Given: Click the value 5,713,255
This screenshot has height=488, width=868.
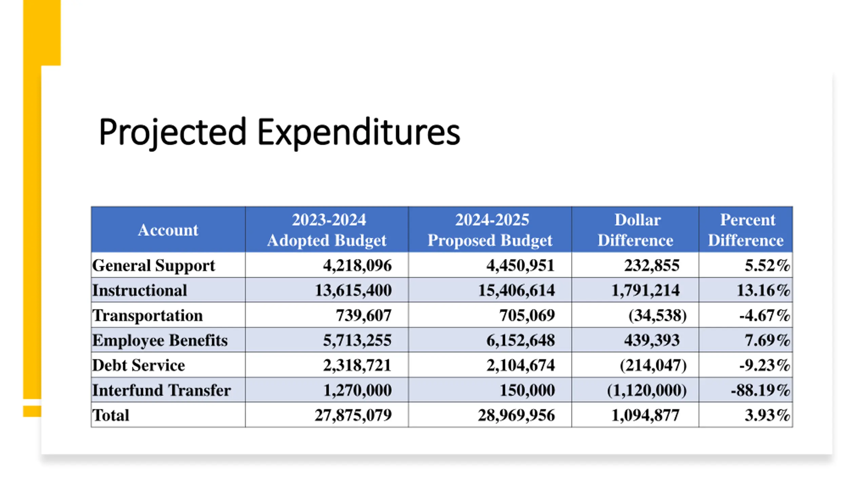Looking at the screenshot, I should [x=357, y=340].
